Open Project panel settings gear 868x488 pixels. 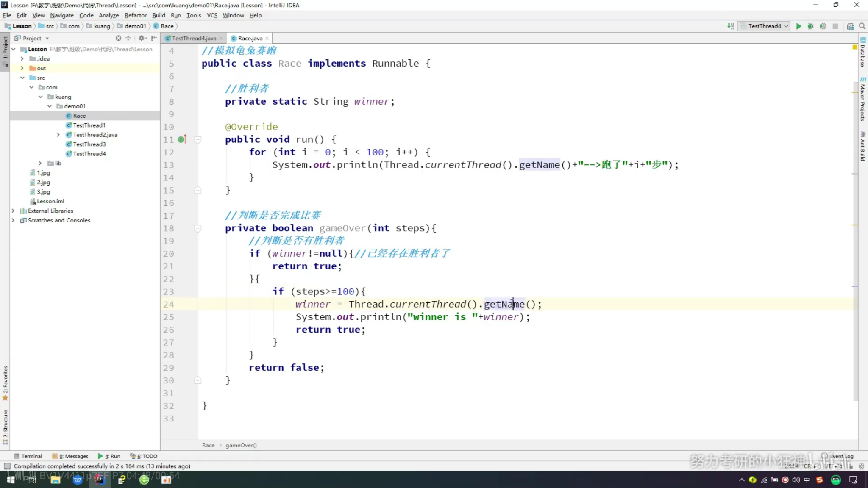coord(142,38)
